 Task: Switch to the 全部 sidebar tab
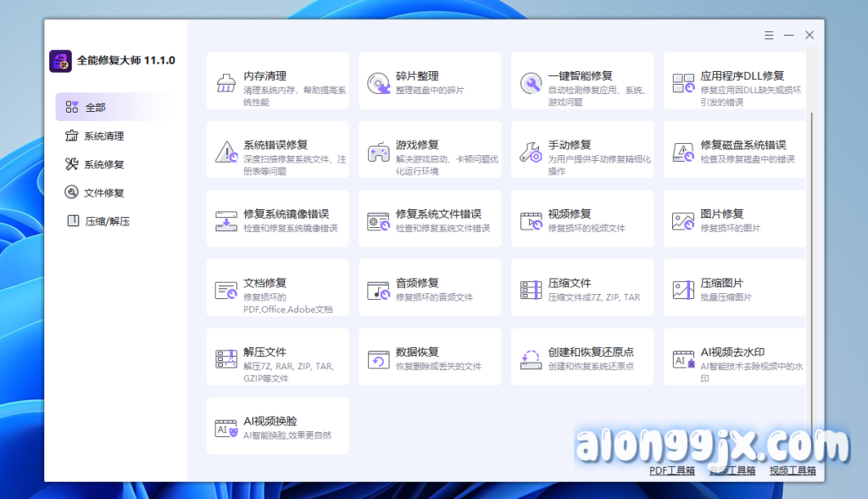pos(95,108)
